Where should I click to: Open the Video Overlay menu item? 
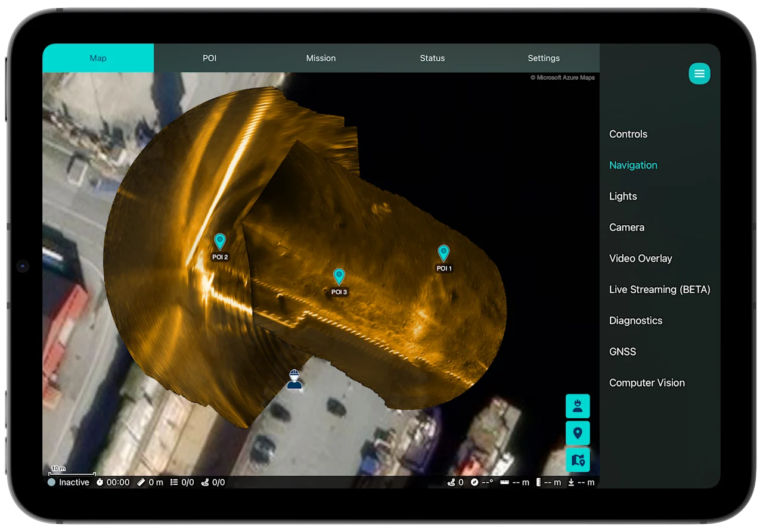(x=641, y=259)
